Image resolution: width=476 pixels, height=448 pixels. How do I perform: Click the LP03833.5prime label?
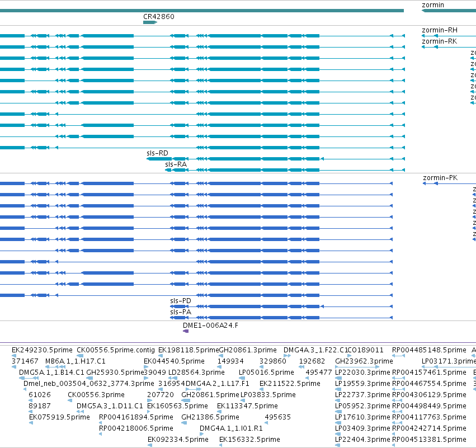click(x=268, y=394)
